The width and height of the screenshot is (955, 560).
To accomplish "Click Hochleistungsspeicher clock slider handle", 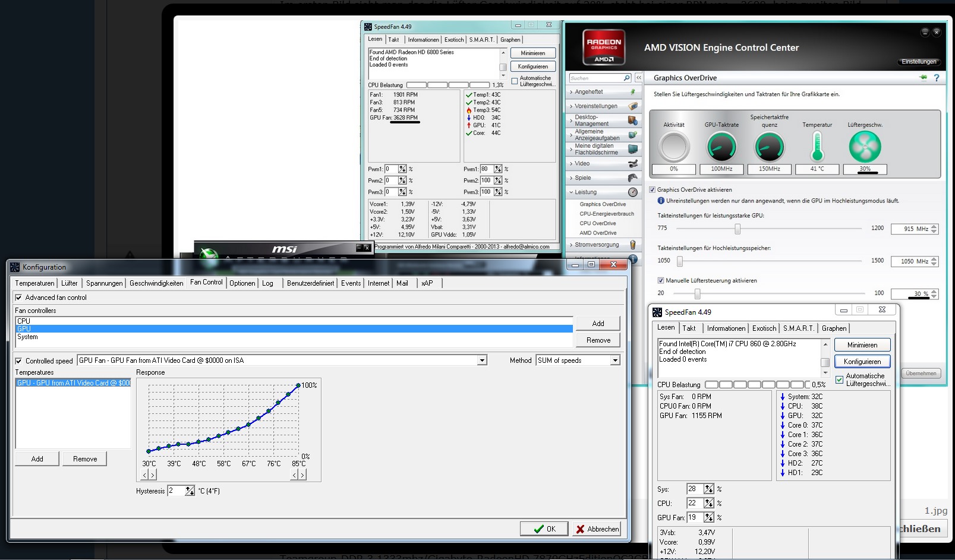I will (680, 261).
